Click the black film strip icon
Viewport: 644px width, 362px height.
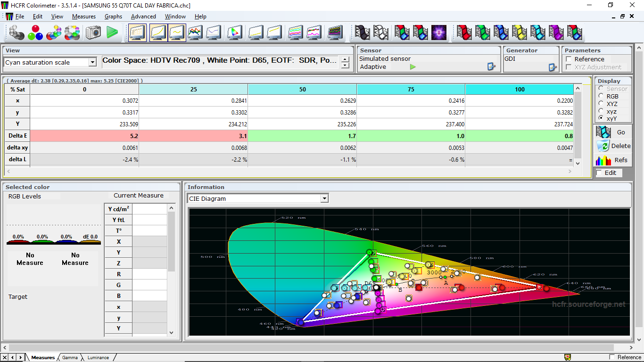click(362, 33)
